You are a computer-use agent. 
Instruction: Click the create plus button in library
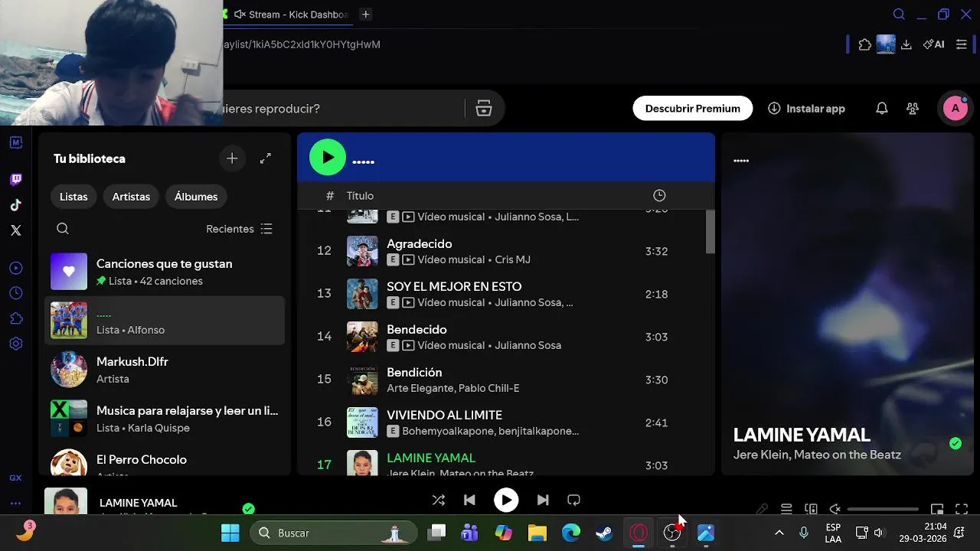coord(232,158)
